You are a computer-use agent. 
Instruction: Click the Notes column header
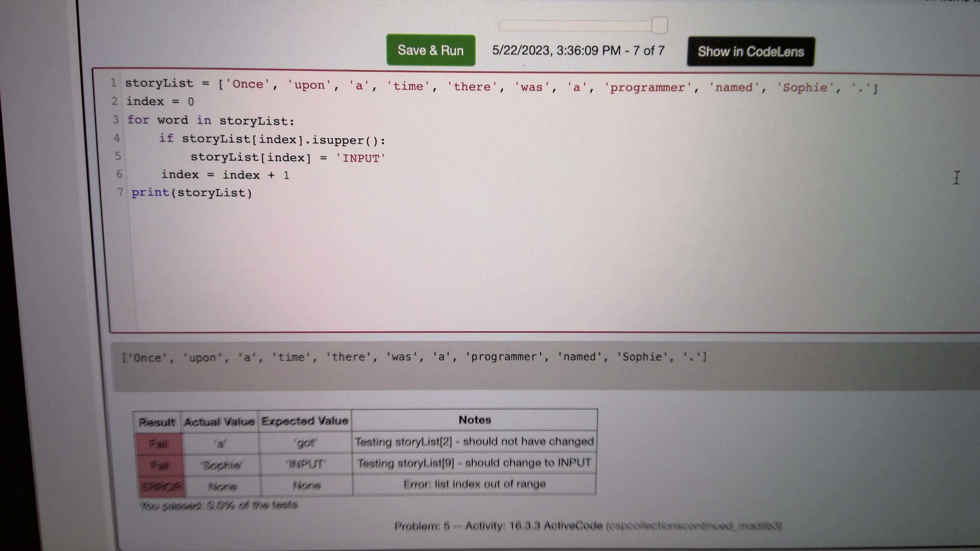tap(474, 419)
